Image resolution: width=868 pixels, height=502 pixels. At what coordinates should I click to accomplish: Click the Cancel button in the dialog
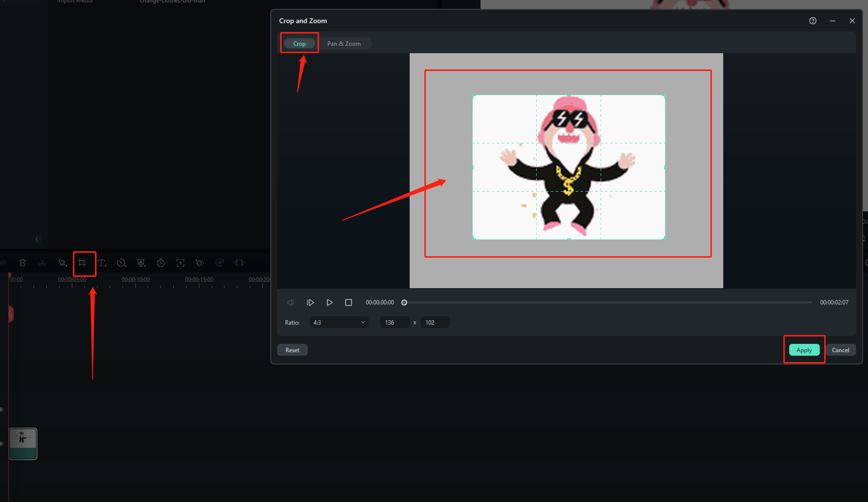(840, 350)
